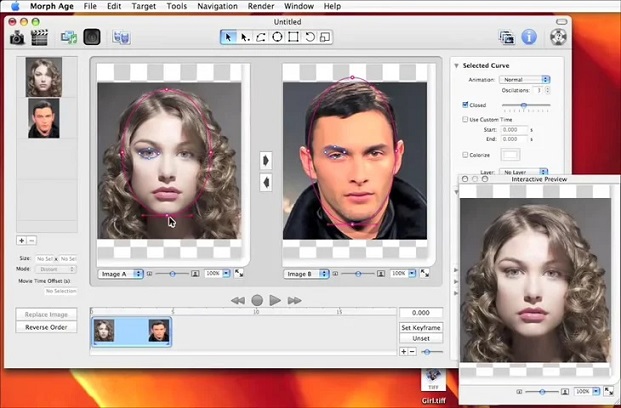The width and height of the screenshot is (621, 408).
Task: Click timeline zoom minus button
Action: [x=412, y=351]
